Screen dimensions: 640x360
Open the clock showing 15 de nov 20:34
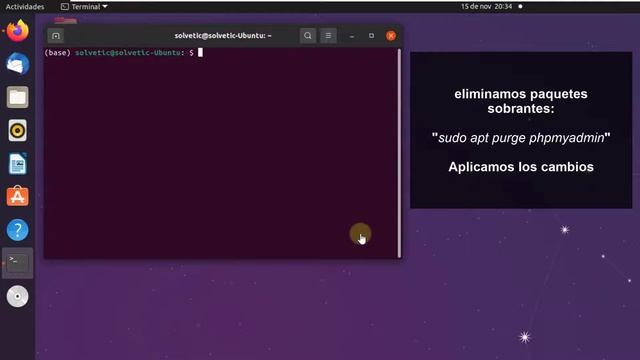(487, 7)
